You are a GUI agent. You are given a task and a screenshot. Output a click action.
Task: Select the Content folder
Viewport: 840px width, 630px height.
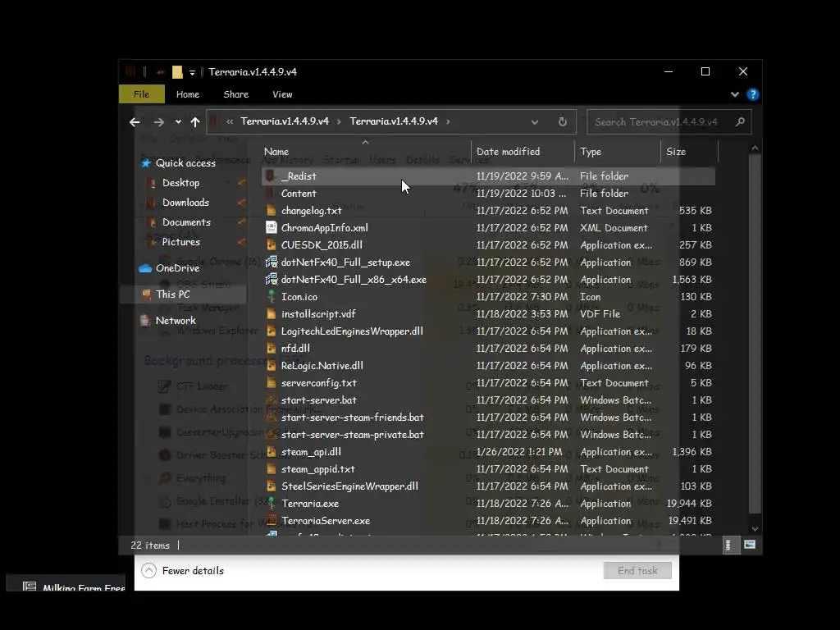299,194
